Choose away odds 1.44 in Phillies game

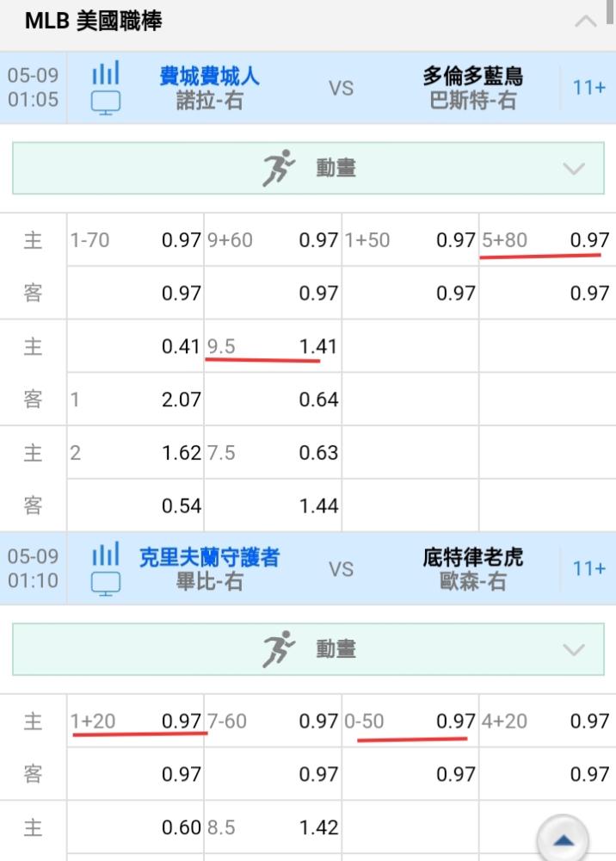click(x=273, y=505)
